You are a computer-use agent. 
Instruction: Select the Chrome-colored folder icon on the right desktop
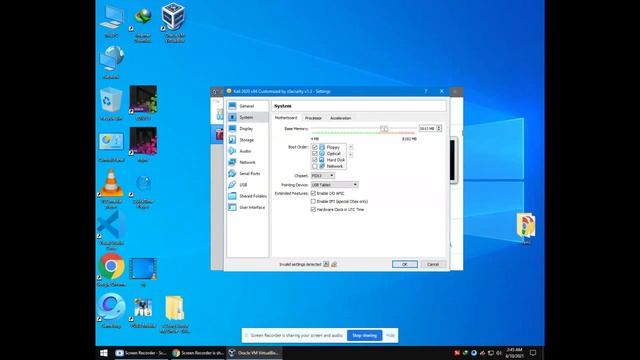tap(526, 228)
